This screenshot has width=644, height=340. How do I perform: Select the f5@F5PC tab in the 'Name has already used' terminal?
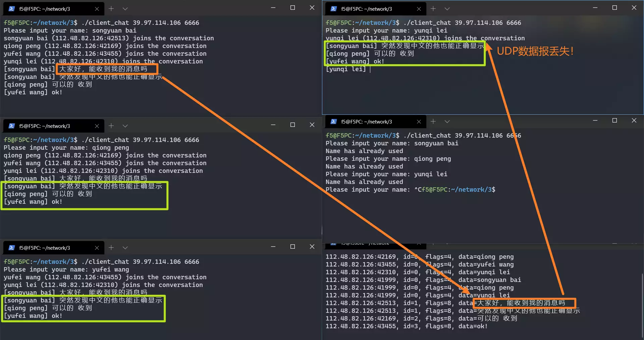[366, 122]
